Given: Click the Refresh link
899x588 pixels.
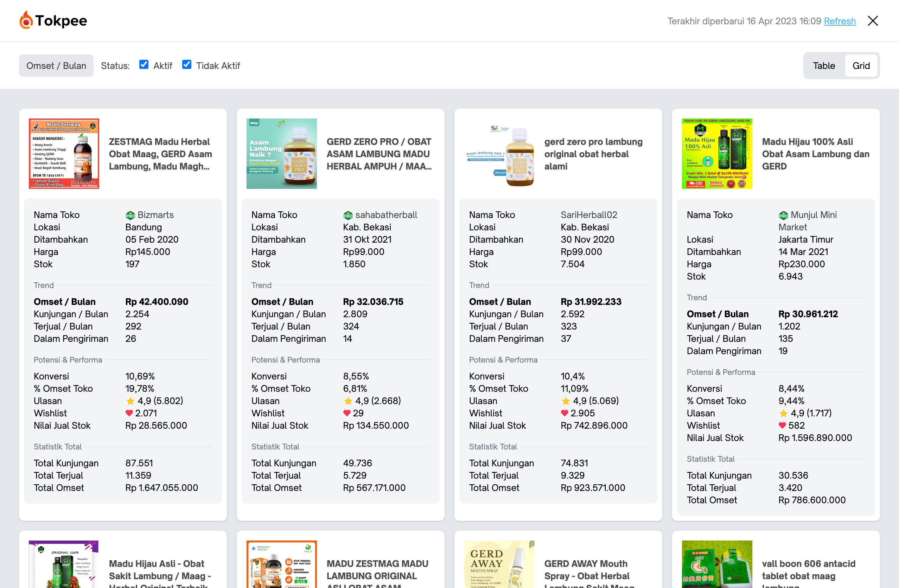Looking at the screenshot, I should click(839, 21).
